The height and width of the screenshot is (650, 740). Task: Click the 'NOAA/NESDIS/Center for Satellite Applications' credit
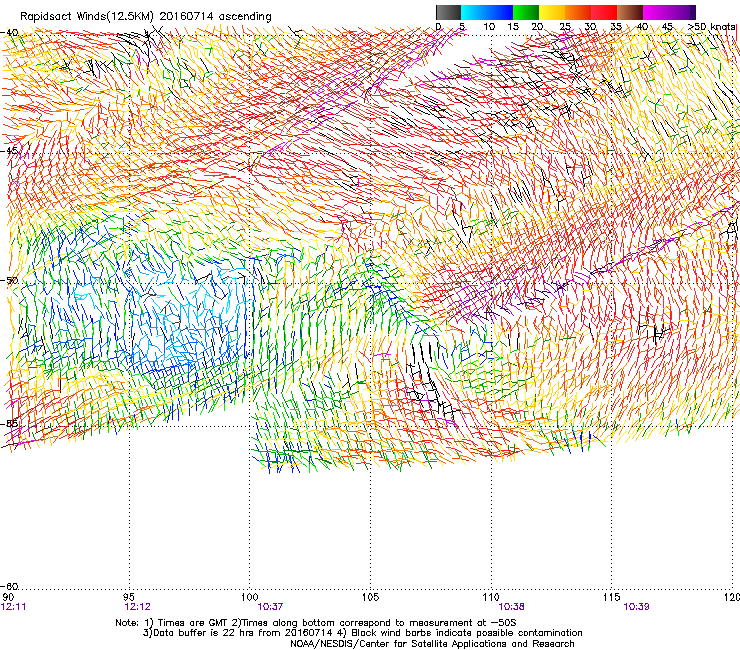pyautogui.click(x=432, y=644)
